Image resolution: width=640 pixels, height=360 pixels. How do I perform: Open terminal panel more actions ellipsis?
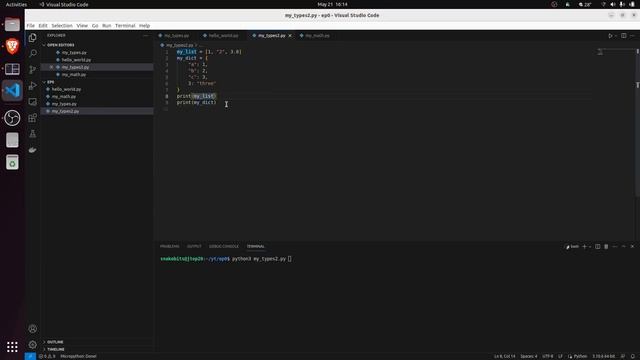click(x=615, y=247)
